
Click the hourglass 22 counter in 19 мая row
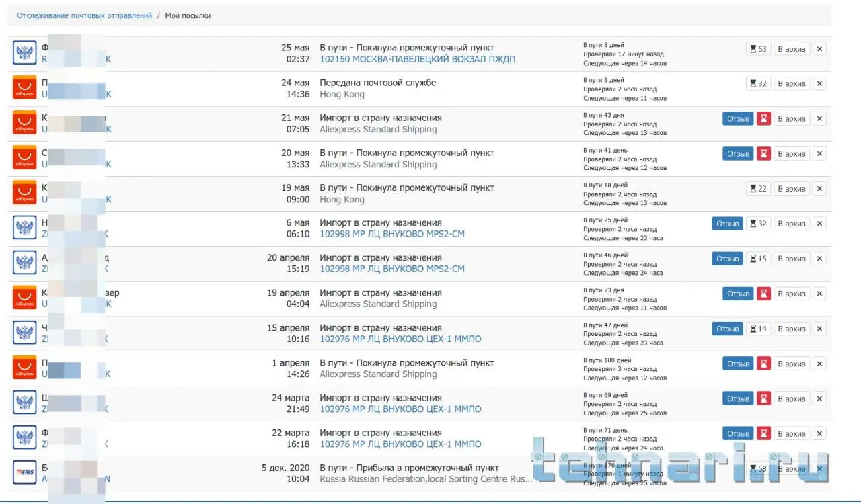coord(758,189)
